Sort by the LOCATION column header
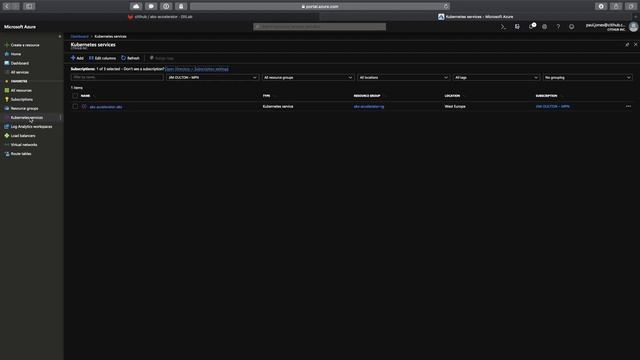640x360 pixels. [x=452, y=96]
